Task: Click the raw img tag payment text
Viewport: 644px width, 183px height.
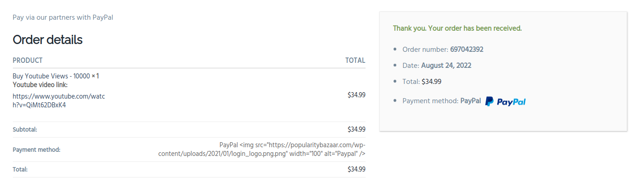Action: pyautogui.click(x=261, y=150)
